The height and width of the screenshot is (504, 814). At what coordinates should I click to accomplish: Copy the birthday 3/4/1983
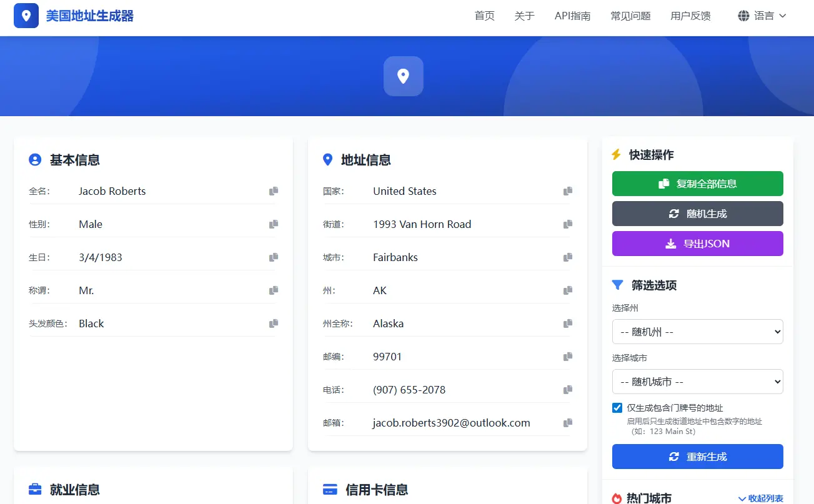point(273,257)
